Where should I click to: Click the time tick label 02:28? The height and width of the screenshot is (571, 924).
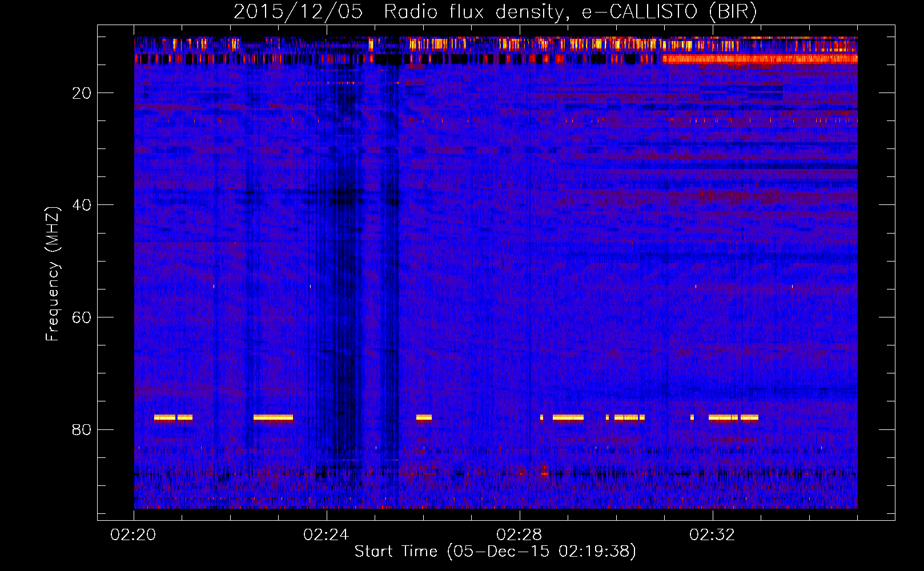(x=519, y=535)
